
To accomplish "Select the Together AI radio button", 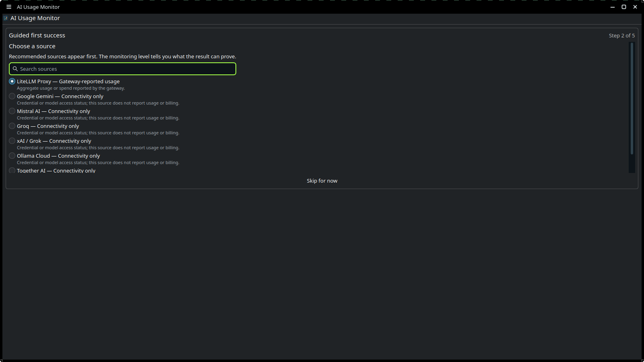I will tap(12, 171).
